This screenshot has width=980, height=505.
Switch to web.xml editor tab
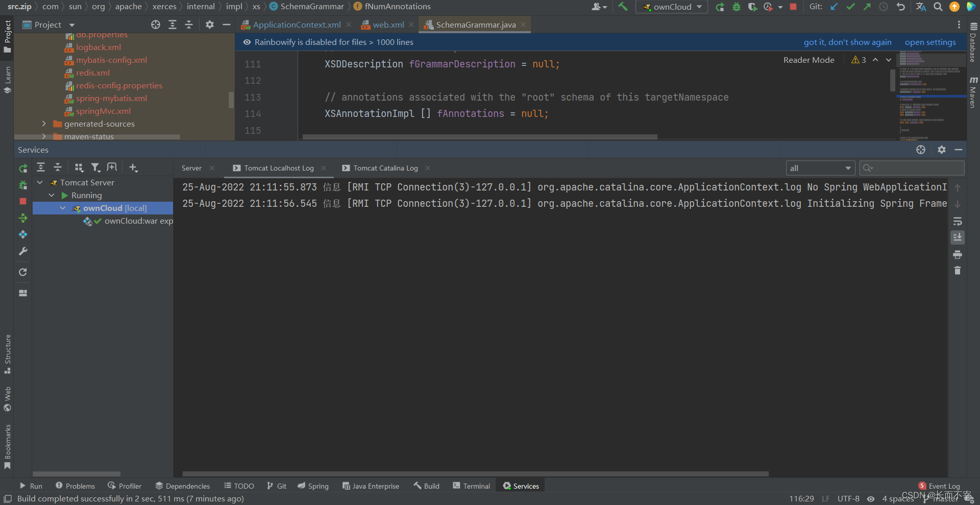coord(388,25)
